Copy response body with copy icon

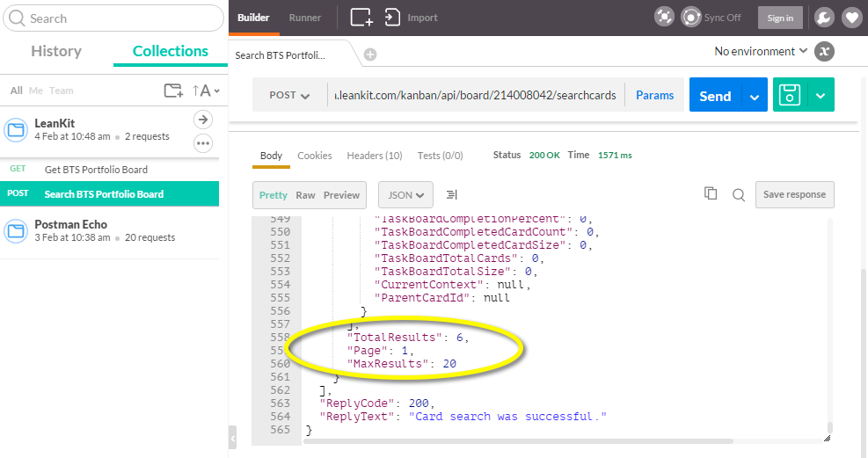[x=711, y=193]
